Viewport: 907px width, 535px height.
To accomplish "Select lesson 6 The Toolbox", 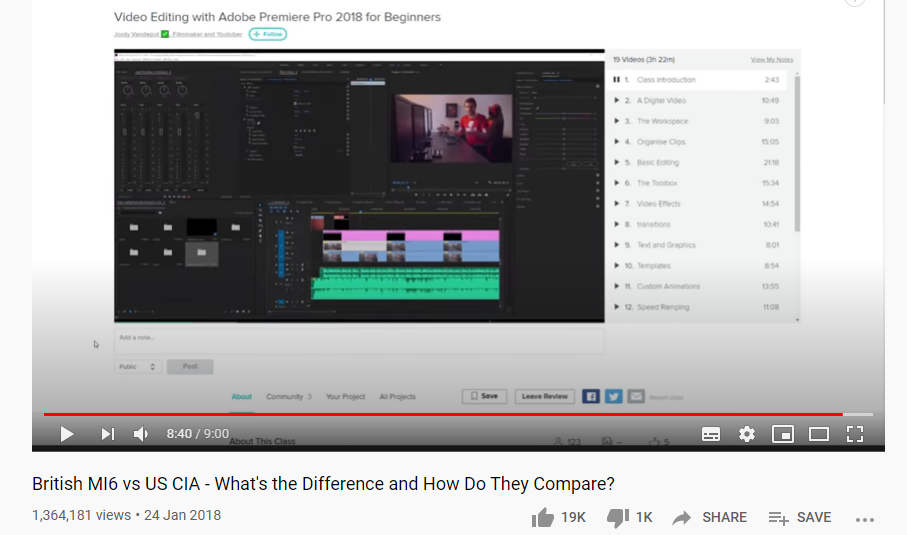I will click(696, 183).
